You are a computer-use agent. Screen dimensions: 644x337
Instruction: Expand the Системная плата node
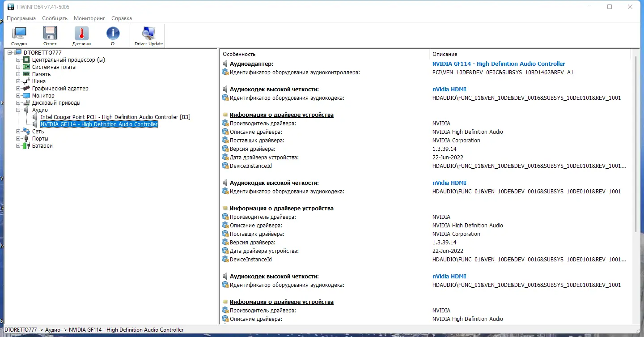click(18, 67)
